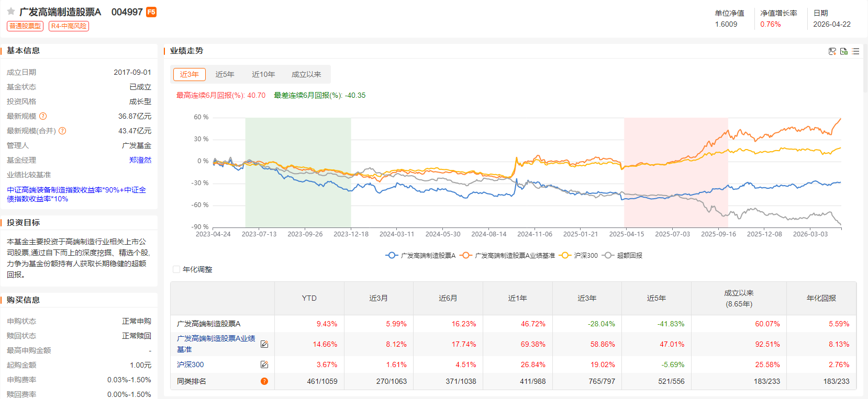Save performance chart as image
This screenshot has width=868, height=399.
(x=832, y=51)
